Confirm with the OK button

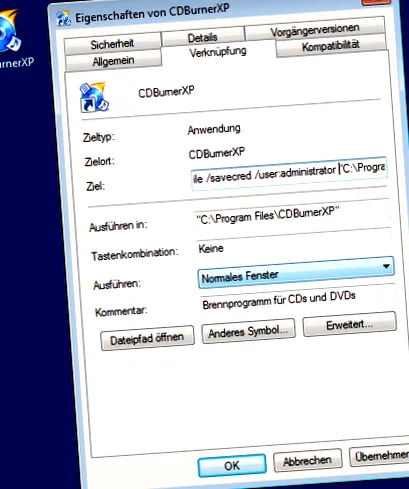tap(232, 465)
